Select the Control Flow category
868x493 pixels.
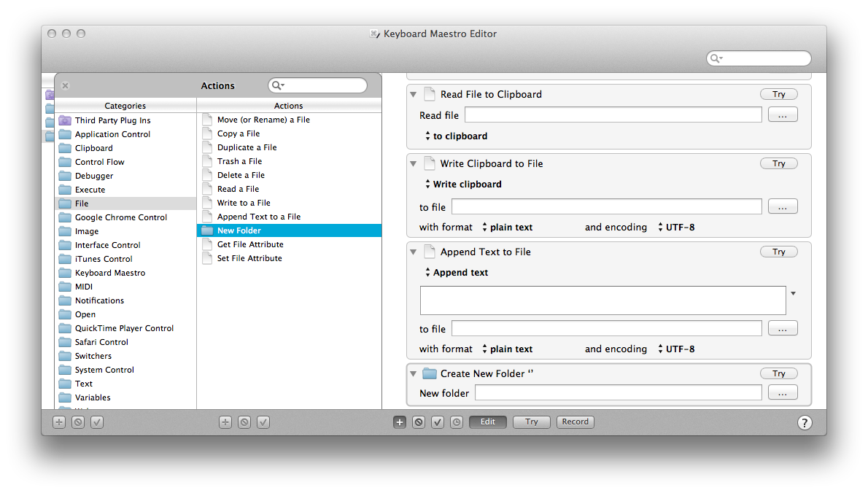125,162
